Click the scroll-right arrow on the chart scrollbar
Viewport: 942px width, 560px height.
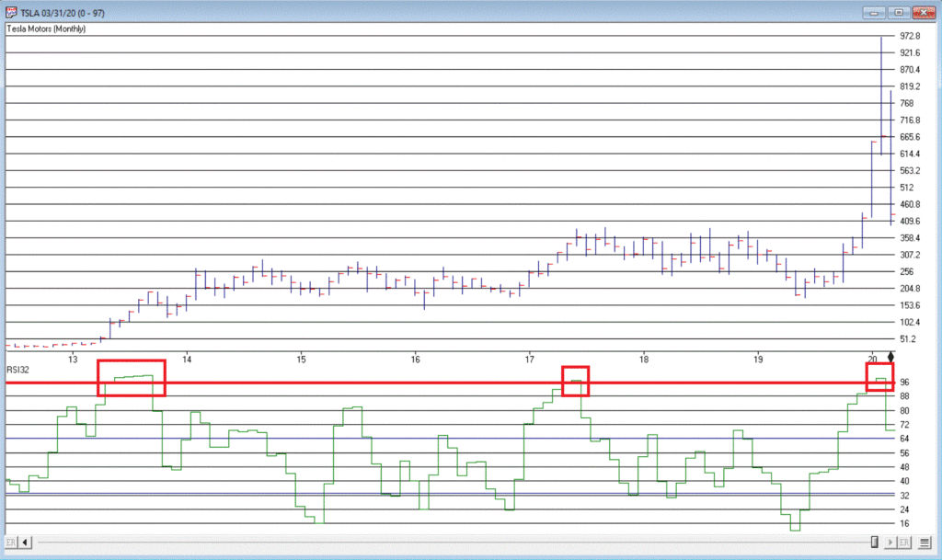click(890, 543)
